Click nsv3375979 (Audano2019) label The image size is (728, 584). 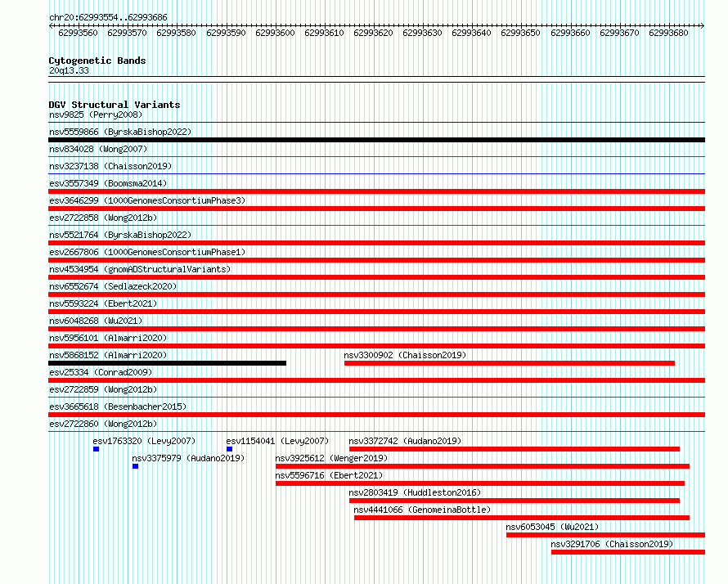[x=188, y=458]
